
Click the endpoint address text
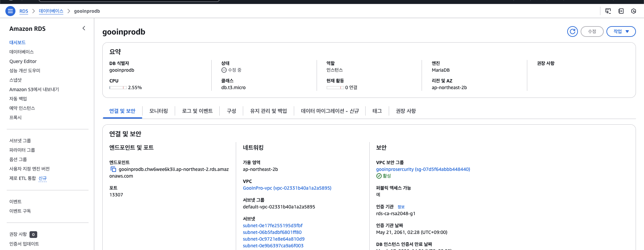coord(169,173)
